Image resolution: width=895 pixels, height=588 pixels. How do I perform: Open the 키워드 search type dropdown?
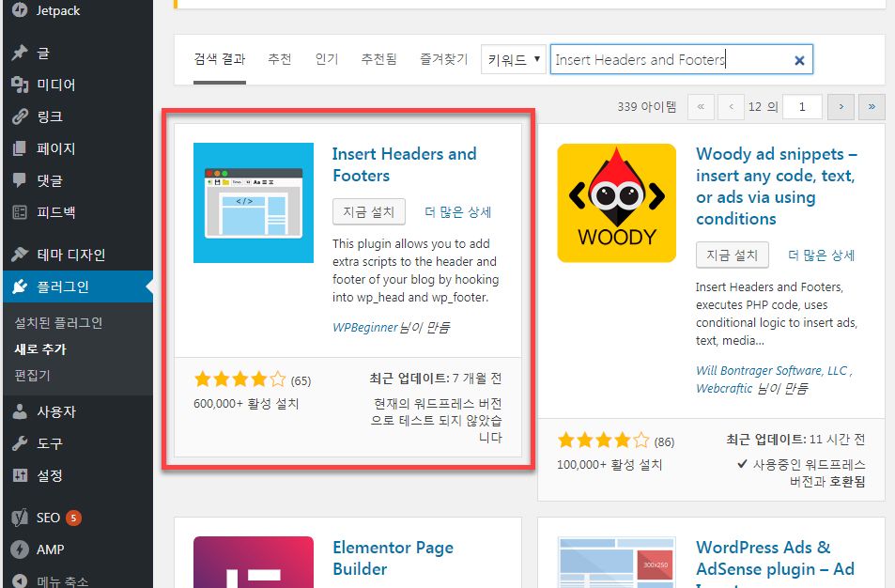(x=513, y=59)
